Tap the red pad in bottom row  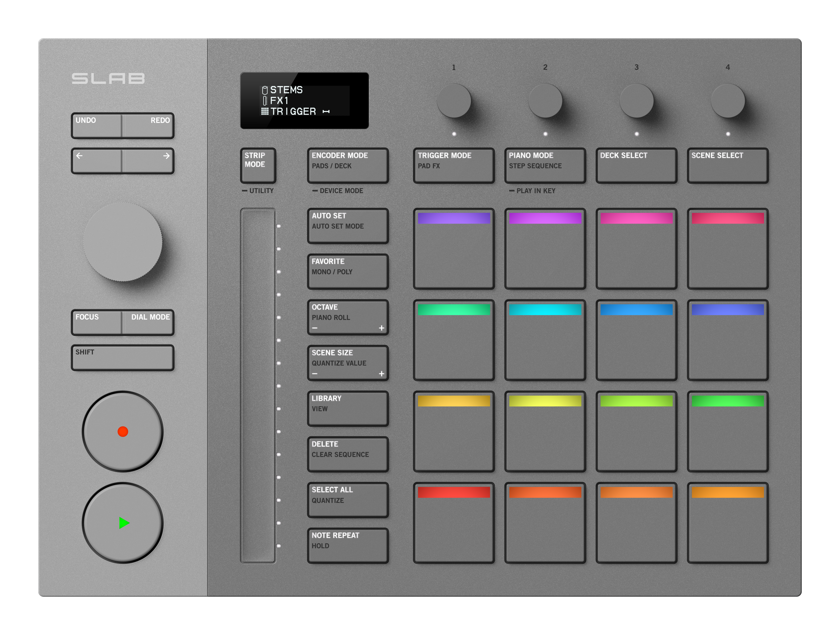pyautogui.click(x=454, y=523)
